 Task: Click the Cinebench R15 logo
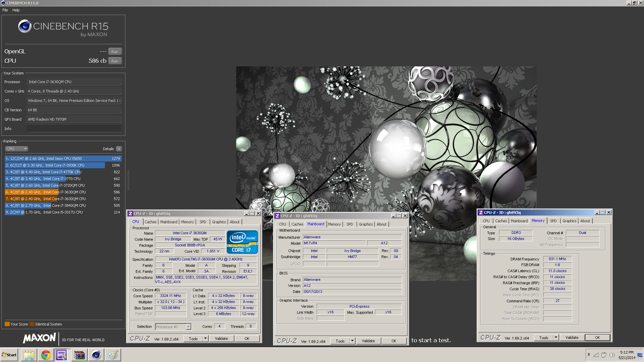(x=63, y=28)
